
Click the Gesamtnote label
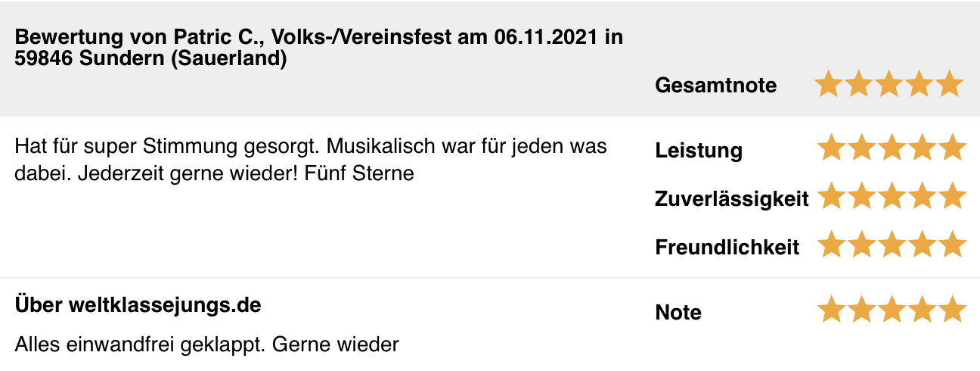pos(715,86)
